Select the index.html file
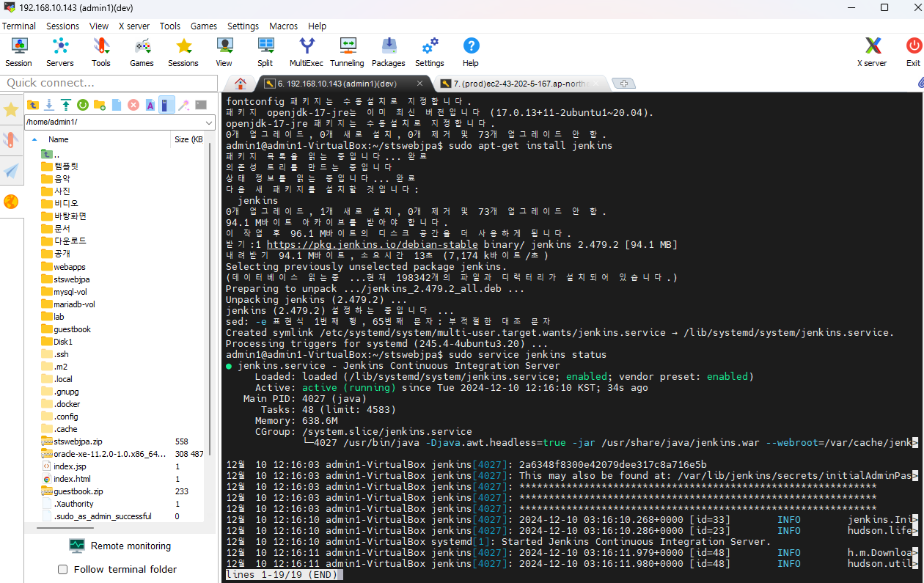924x583 pixels. coord(72,479)
